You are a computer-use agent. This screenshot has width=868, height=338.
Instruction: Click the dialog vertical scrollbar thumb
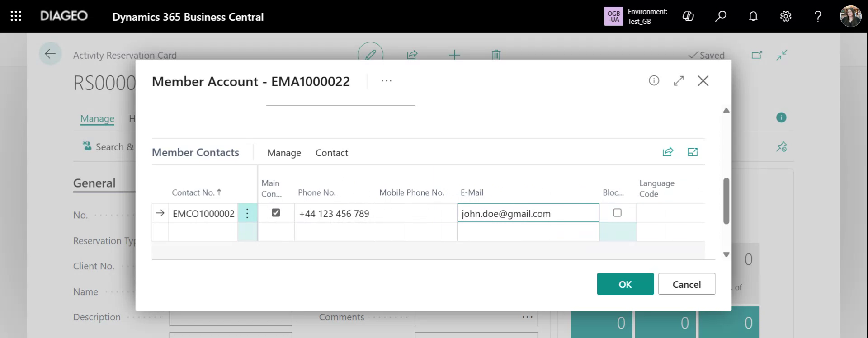726,201
